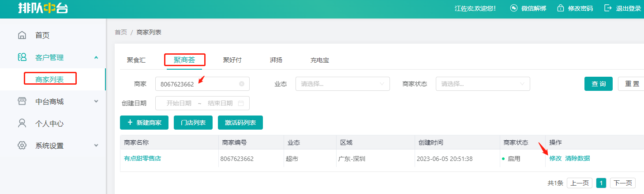
Task: Focus the 商家 input field
Action: tap(202, 84)
